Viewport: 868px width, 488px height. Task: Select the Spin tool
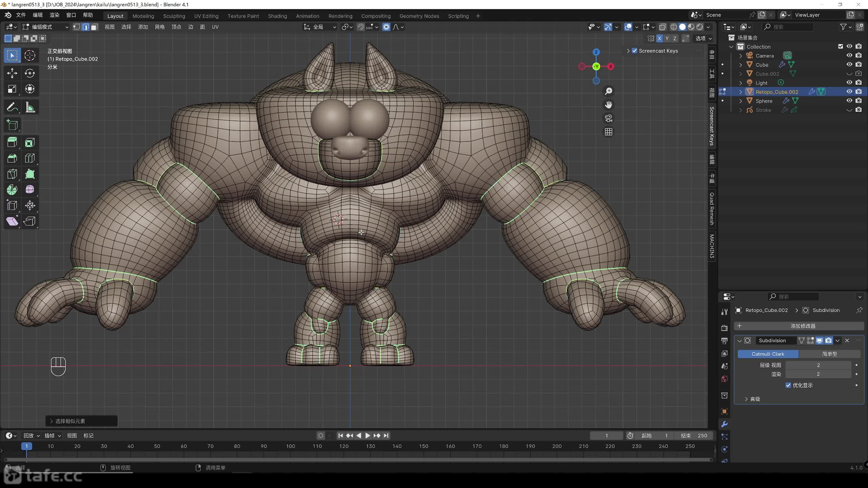point(12,189)
